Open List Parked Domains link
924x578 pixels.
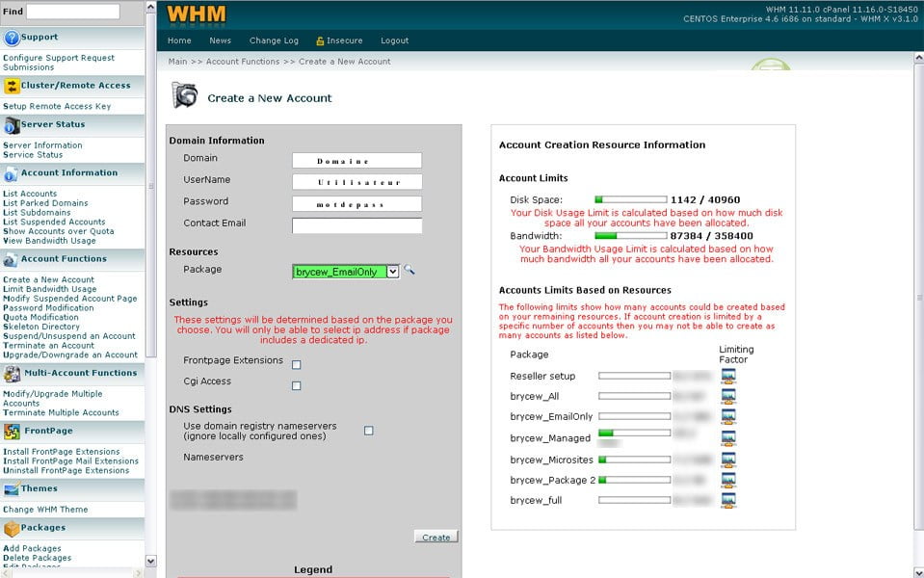pyautogui.click(x=45, y=202)
